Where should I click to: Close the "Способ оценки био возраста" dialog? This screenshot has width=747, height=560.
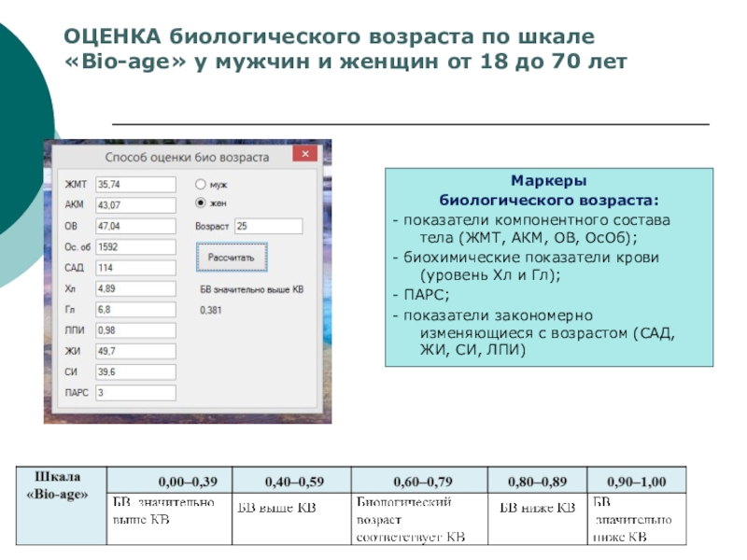pos(303,156)
